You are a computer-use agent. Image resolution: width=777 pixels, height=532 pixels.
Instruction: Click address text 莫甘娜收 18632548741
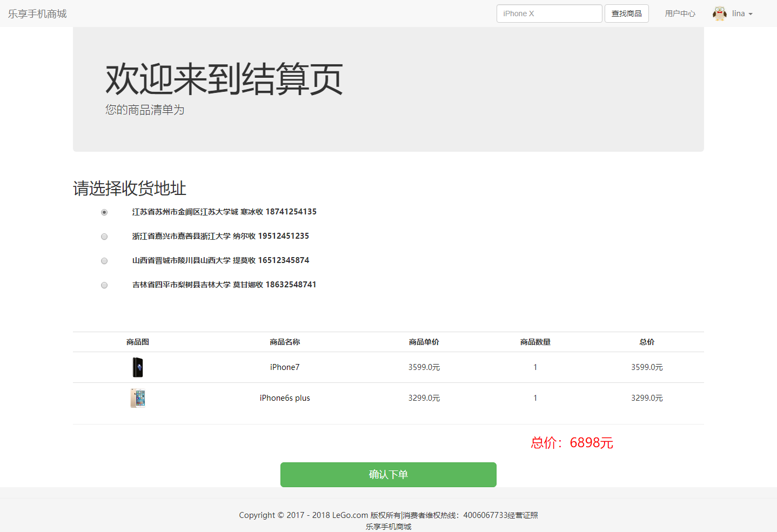click(274, 285)
